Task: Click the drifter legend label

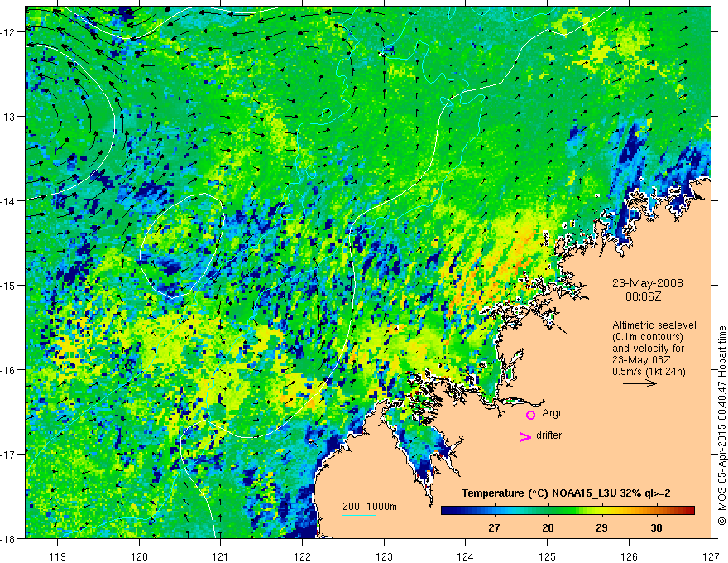Action: point(548,435)
